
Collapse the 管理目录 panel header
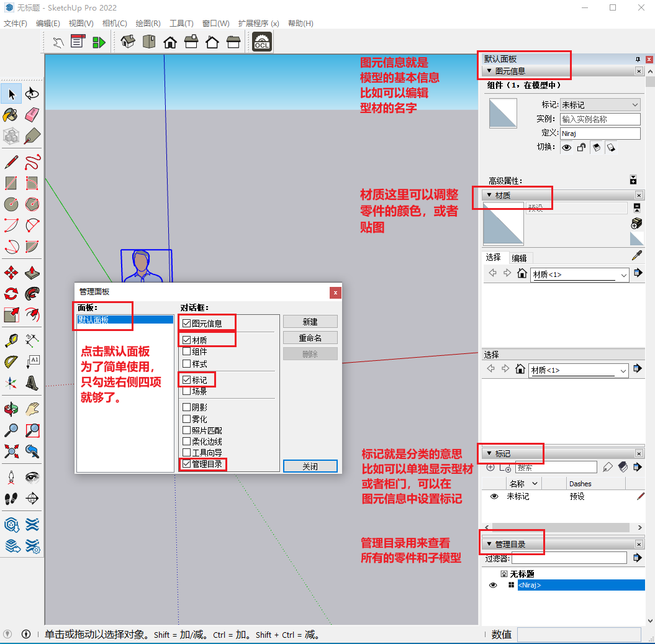point(489,545)
